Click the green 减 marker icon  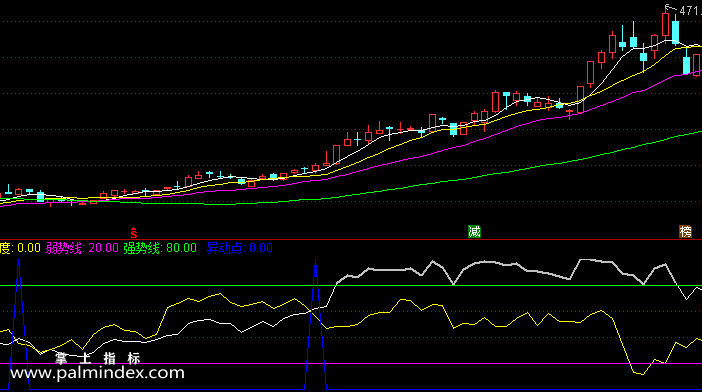pos(474,232)
